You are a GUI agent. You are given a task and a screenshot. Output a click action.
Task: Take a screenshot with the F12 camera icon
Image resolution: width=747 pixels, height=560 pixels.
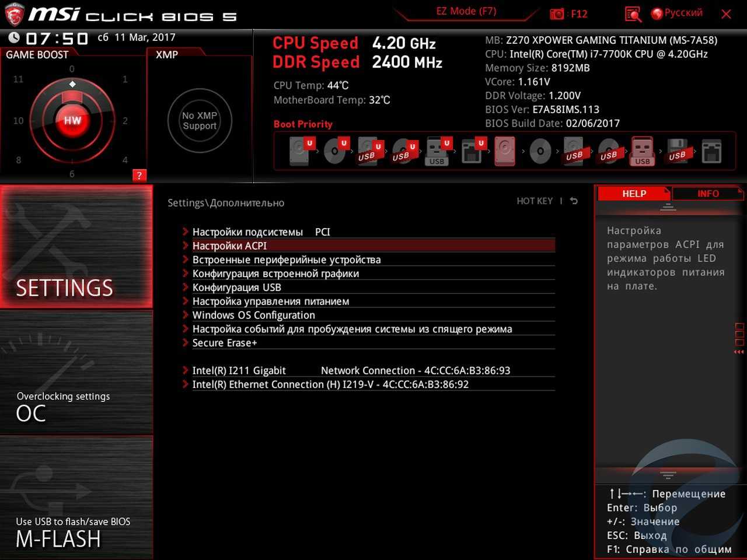(x=557, y=14)
